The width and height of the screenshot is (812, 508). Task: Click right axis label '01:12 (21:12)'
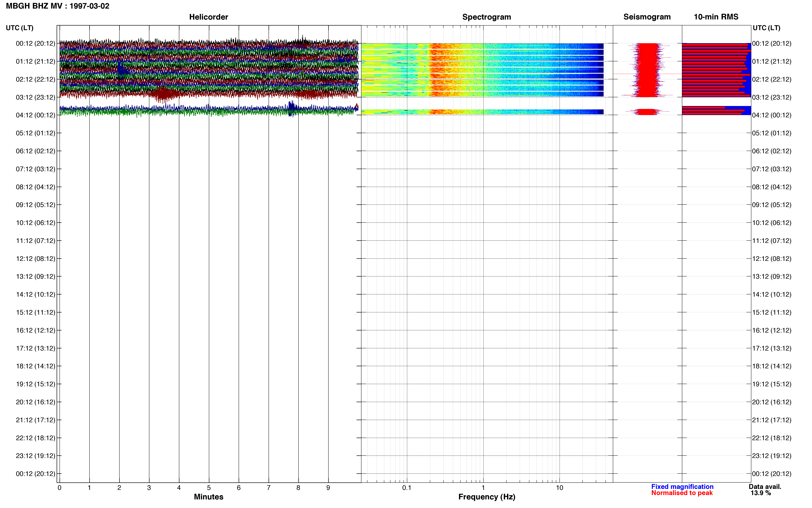772,61
